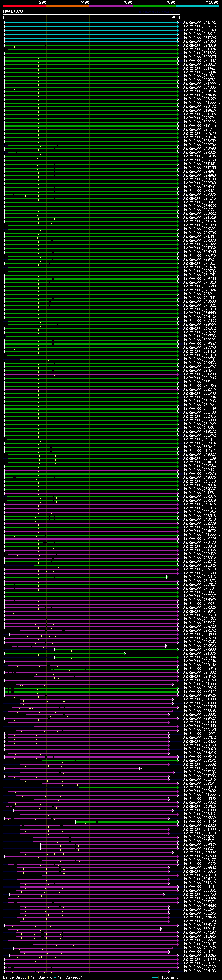Select hit UniRef100_Q41401
Screen dimensions: 222x980
click(x=199, y=23)
